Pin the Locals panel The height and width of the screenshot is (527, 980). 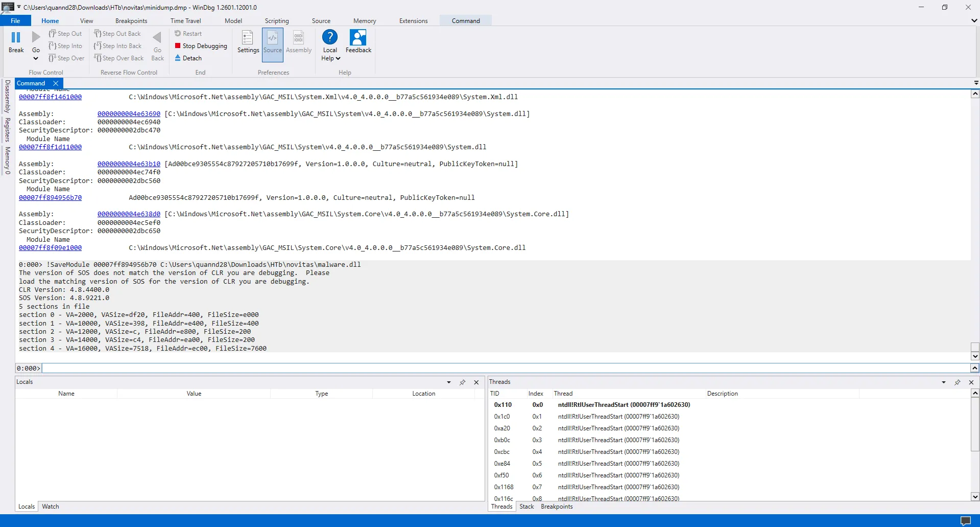(x=462, y=382)
